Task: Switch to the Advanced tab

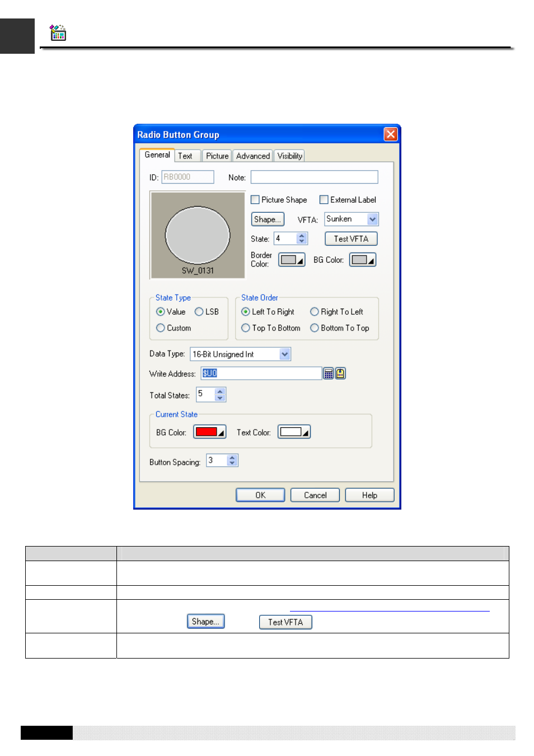Action: [253, 156]
